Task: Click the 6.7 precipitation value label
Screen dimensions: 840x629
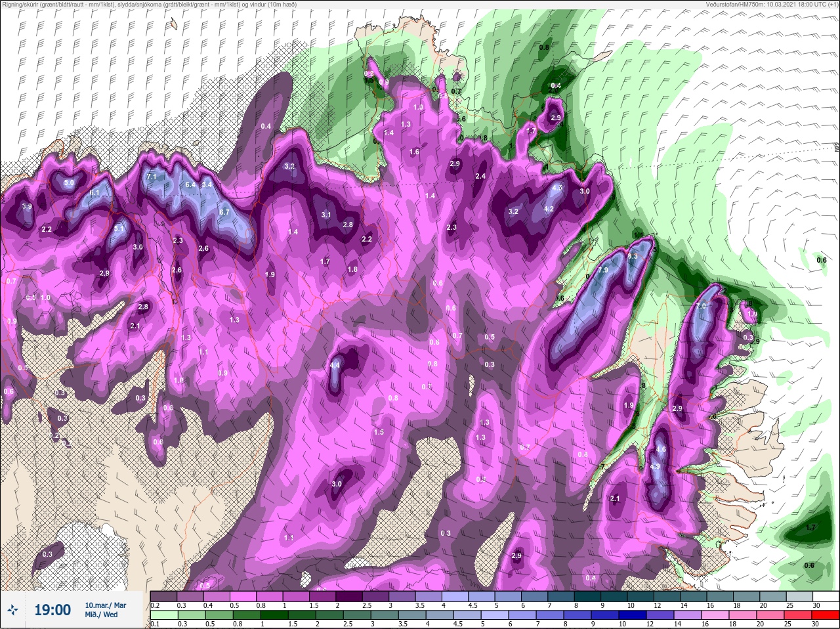Action: (x=224, y=212)
